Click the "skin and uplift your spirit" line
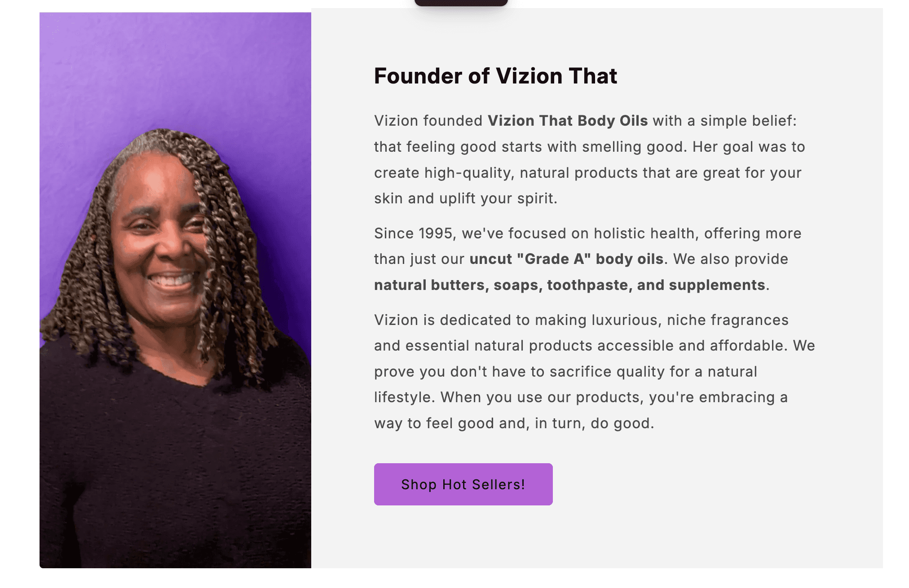This screenshot has height=588, width=909. click(465, 198)
